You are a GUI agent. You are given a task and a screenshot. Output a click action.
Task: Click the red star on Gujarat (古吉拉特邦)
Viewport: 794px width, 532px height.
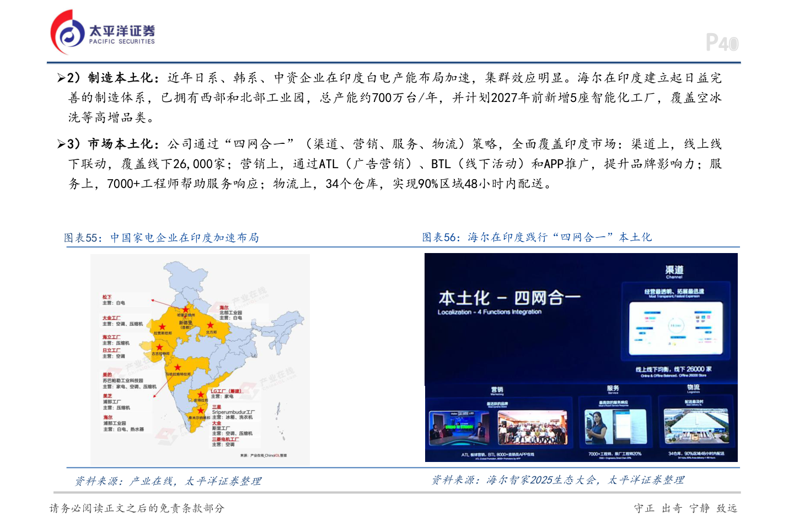click(159, 347)
